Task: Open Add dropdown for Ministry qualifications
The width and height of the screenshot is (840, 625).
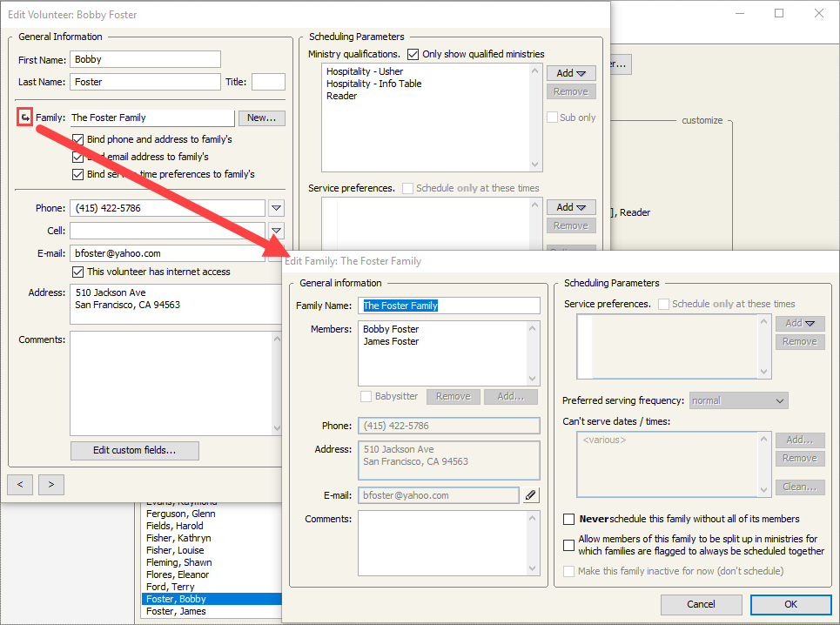Action: click(571, 73)
